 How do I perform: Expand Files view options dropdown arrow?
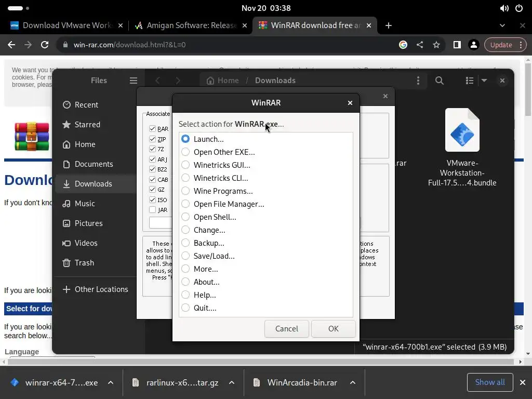(x=484, y=81)
